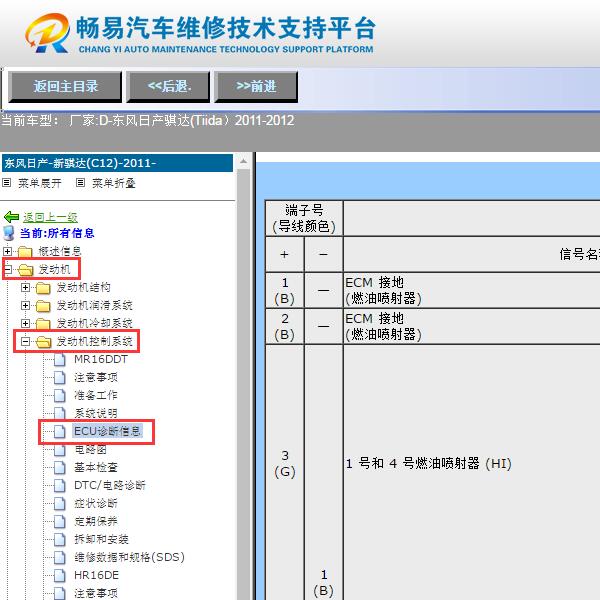Click the 定期保养 page icon

pyautogui.click(x=59, y=522)
